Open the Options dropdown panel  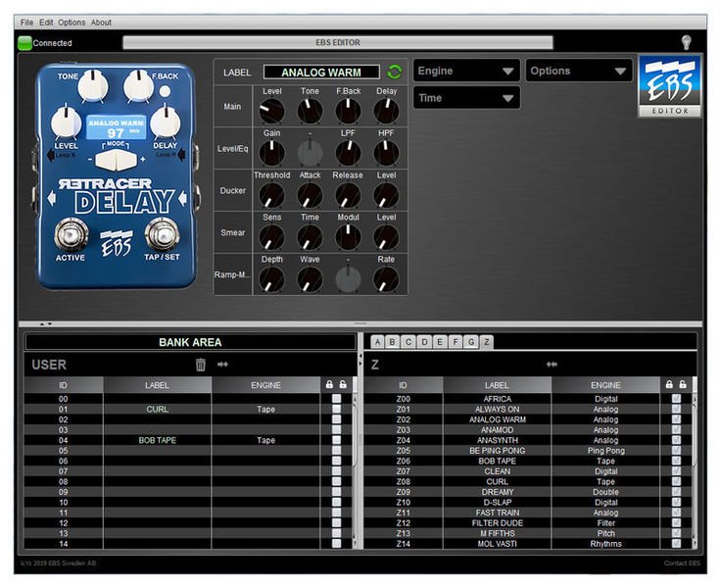[579, 71]
